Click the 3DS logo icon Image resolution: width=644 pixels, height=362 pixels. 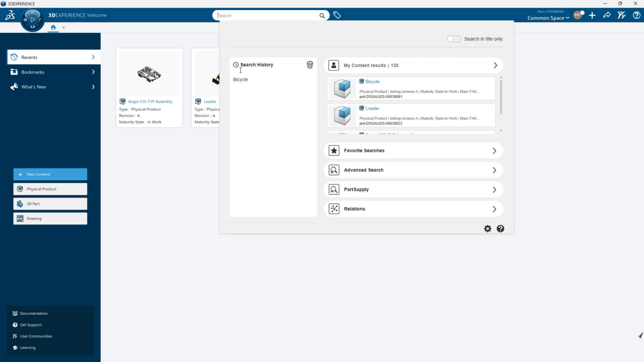10,15
